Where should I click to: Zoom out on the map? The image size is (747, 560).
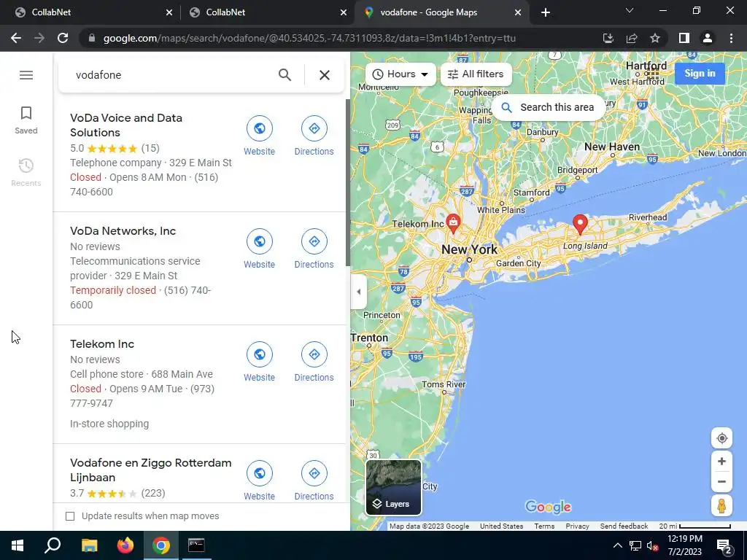tap(721, 481)
